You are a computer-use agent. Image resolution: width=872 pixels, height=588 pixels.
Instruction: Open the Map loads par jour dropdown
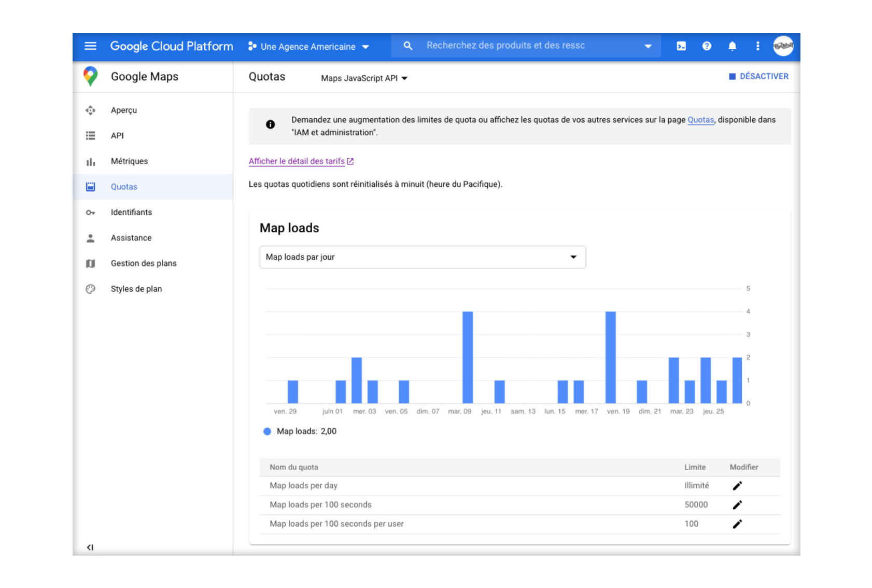click(x=423, y=257)
